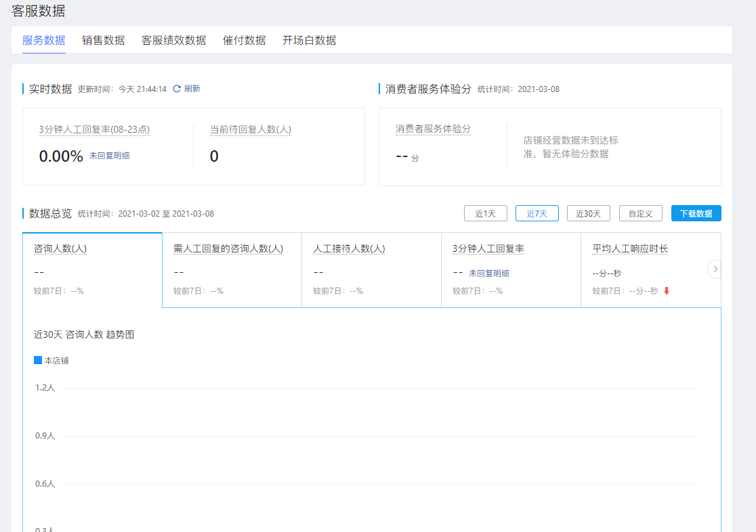
Task: Switch to the 销售数据 tab
Action: [103, 40]
